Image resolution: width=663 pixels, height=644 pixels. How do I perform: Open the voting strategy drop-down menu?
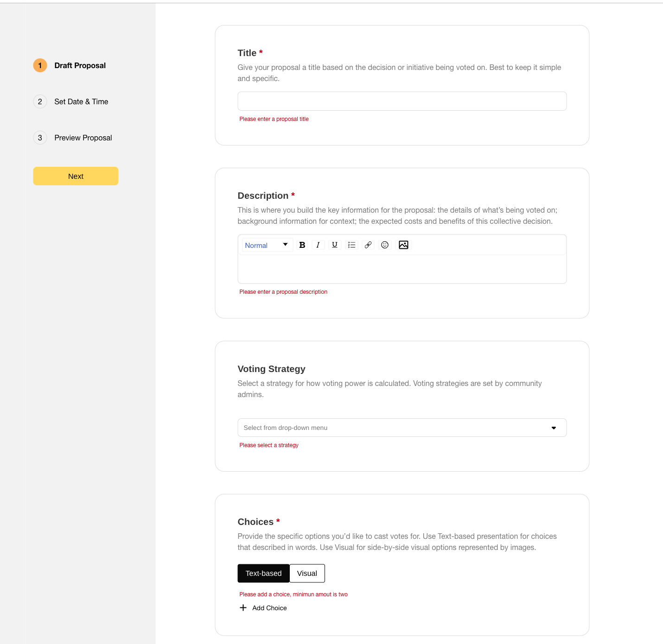click(x=402, y=428)
